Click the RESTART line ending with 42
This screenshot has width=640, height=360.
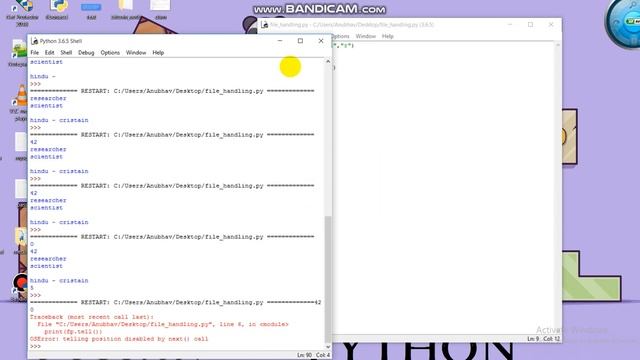click(176, 302)
